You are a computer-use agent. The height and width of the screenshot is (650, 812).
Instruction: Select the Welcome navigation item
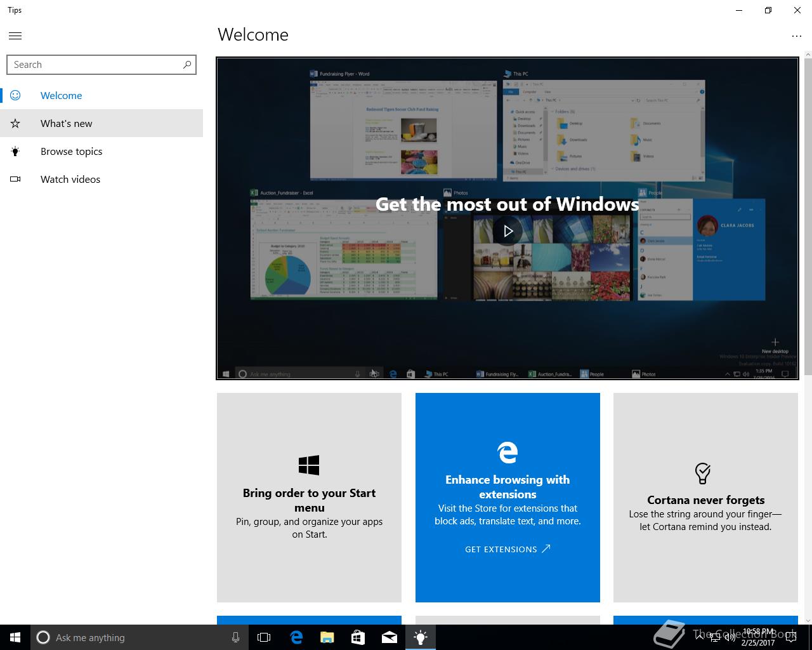pos(101,95)
